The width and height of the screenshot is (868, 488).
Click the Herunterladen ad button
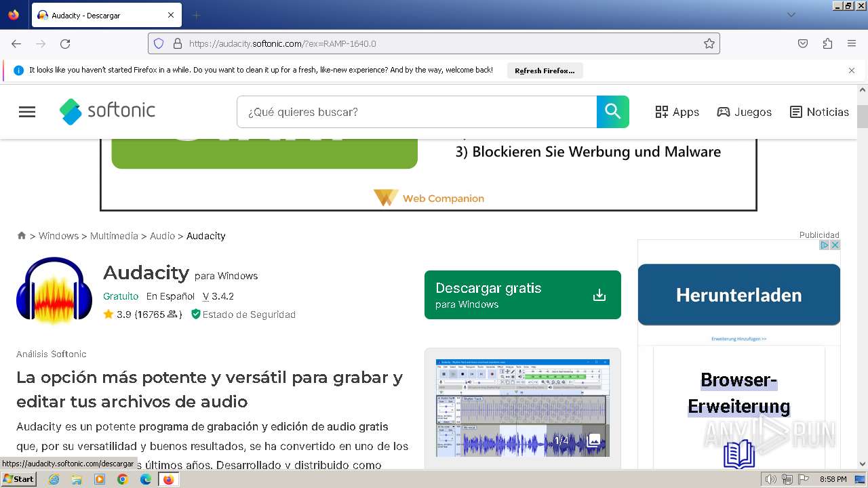(739, 295)
